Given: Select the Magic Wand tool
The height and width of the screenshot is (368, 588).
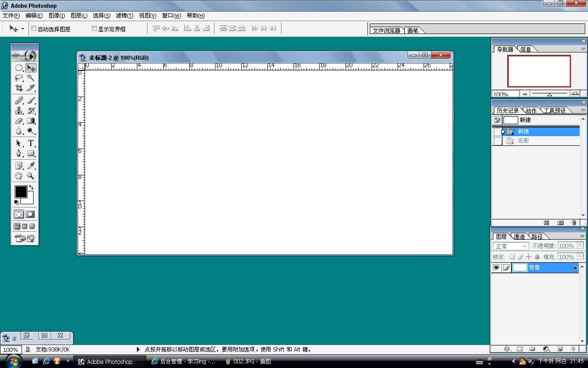Looking at the screenshot, I should pyautogui.click(x=31, y=78).
